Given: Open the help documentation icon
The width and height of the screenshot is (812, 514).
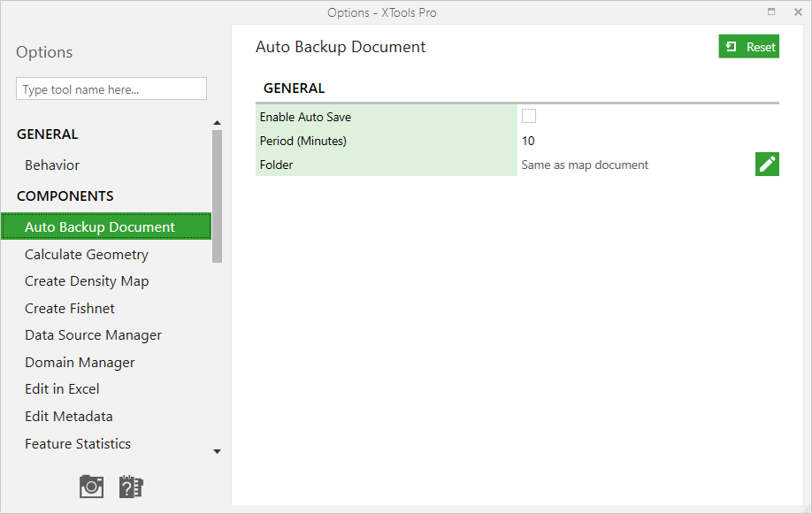Looking at the screenshot, I should tap(131, 487).
